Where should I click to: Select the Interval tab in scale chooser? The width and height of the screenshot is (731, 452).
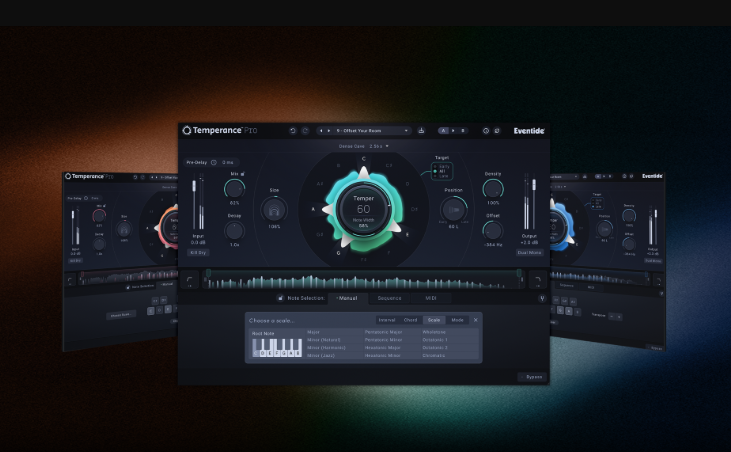[x=387, y=320]
